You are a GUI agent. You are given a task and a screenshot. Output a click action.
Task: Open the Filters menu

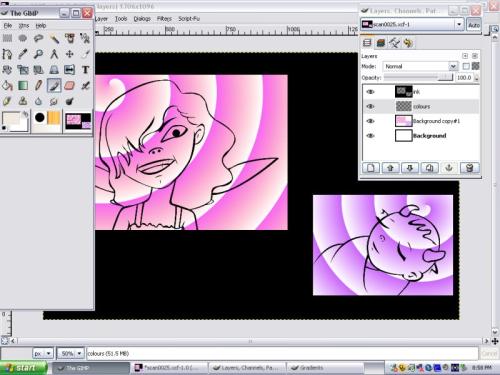(164, 19)
